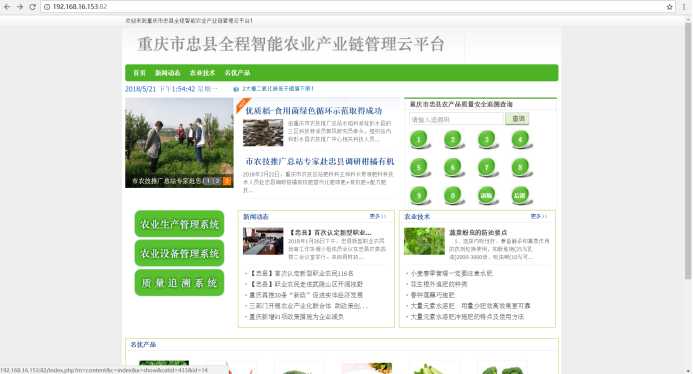Open article 蔬菜粉虱的防治要点

point(478,232)
